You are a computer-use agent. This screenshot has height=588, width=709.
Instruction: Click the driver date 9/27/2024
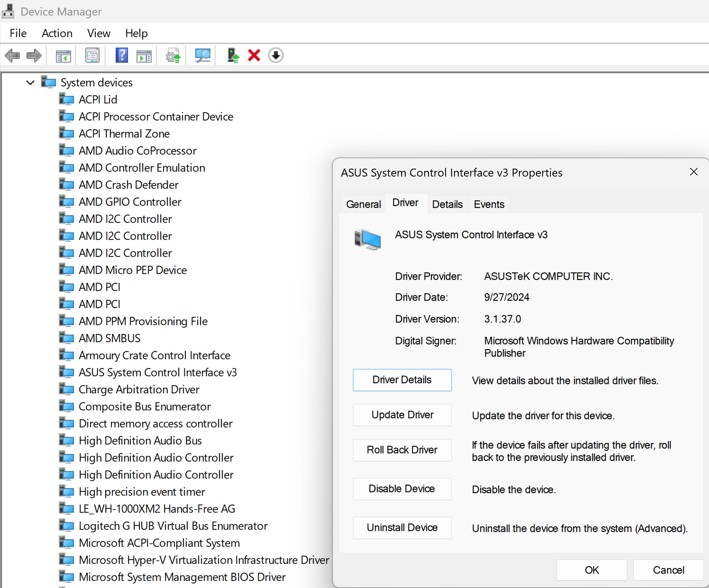coord(507,297)
